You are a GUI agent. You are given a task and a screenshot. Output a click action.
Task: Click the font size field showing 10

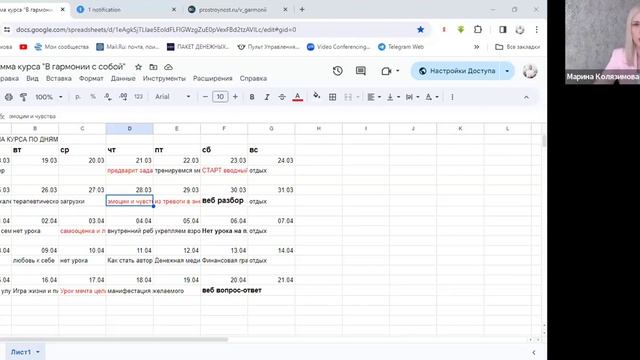point(220,97)
